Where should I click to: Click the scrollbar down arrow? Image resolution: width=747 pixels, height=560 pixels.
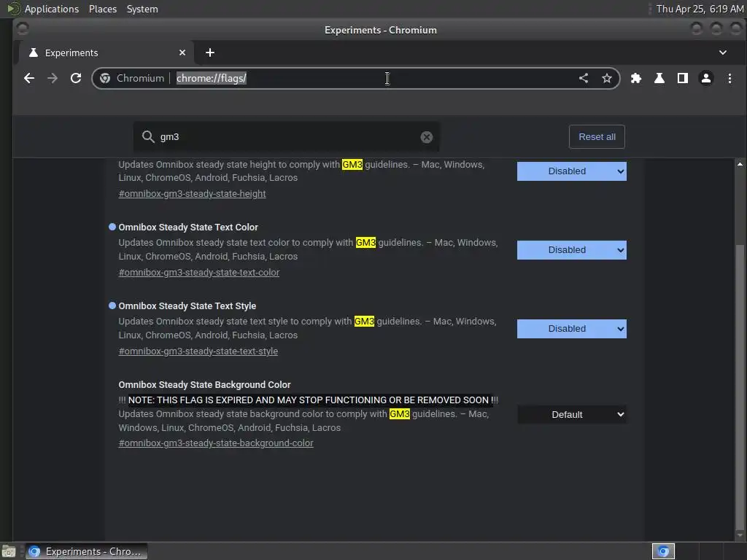click(x=740, y=536)
